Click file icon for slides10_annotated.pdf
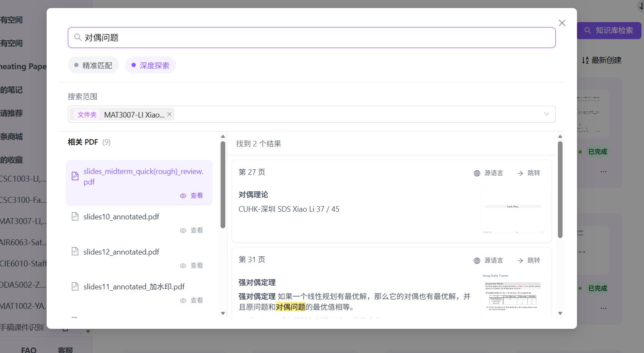Image resolution: width=644 pixels, height=353 pixels. [75, 217]
